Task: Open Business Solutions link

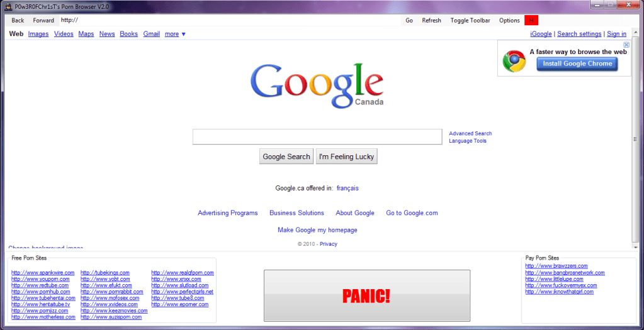Action: (x=297, y=212)
